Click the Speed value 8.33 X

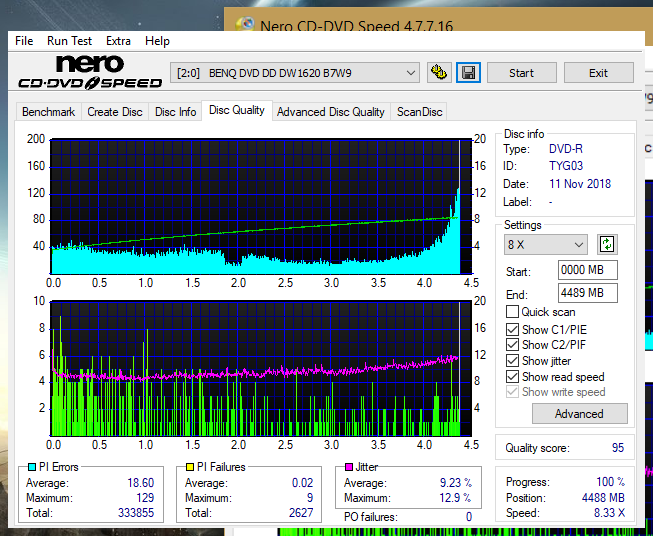coord(609,513)
